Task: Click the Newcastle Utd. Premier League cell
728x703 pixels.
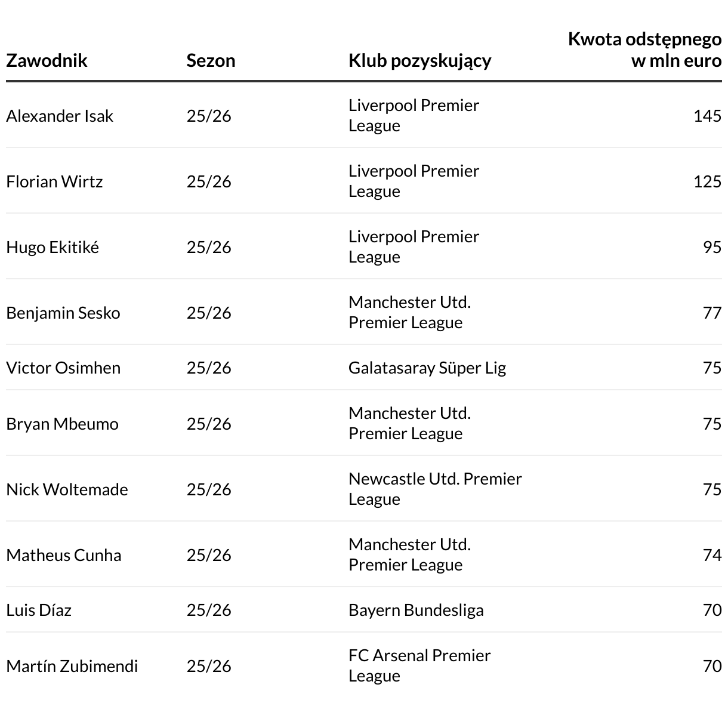Action: [435, 489]
